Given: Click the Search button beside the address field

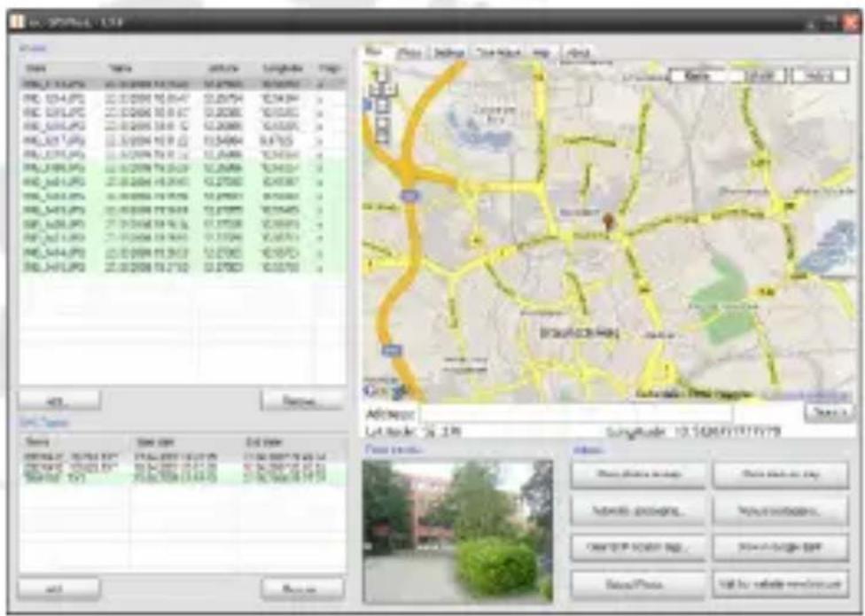Looking at the screenshot, I should (x=830, y=412).
